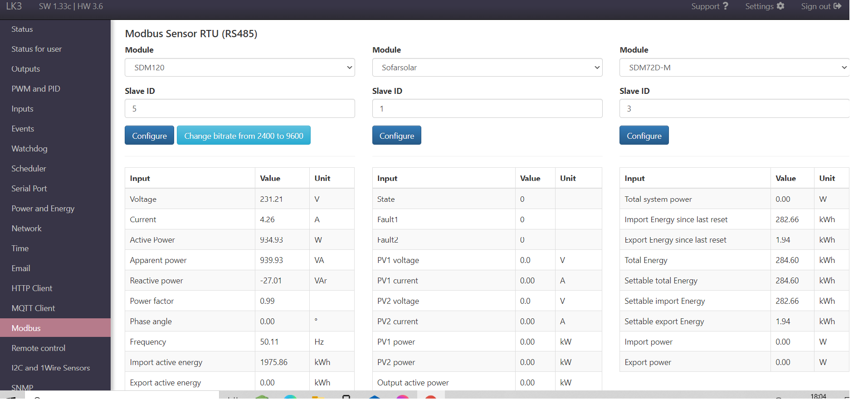
Task: Click the Support question mark icon
Action: pyautogui.click(x=725, y=6)
